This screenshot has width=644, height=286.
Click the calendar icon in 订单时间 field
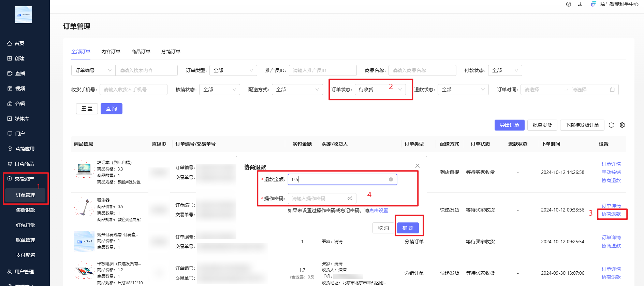click(x=612, y=90)
